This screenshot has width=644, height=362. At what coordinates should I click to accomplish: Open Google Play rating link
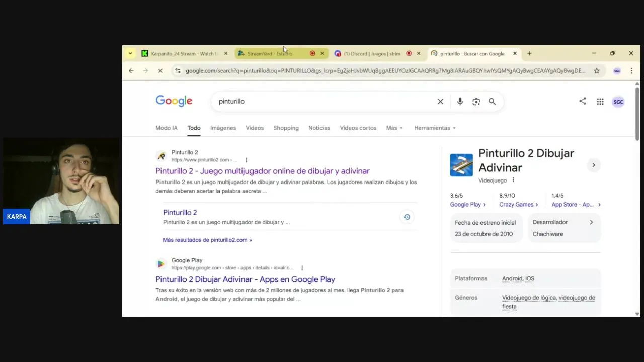(467, 205)
